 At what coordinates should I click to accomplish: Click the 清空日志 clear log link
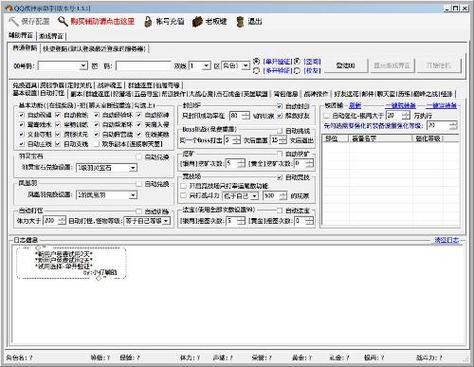coord(447,240)
